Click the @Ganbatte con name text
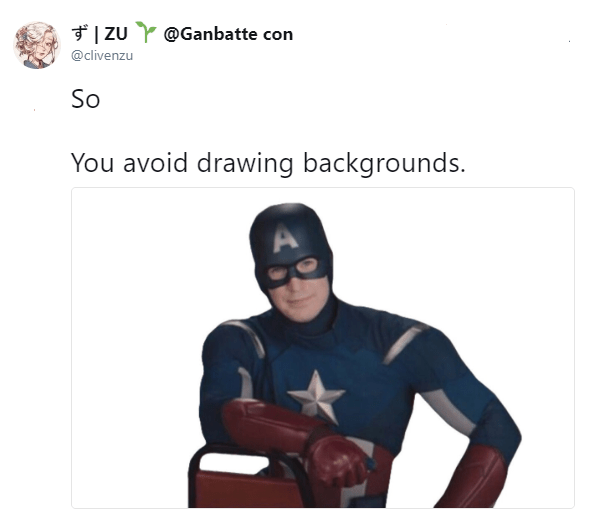Screen dimensions: 600x530 [228, 34]
